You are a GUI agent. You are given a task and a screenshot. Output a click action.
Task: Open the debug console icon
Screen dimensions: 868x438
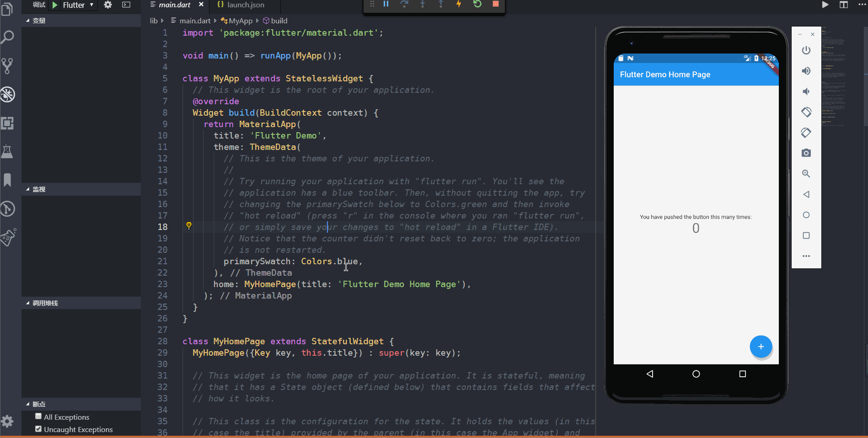[126, 5]
